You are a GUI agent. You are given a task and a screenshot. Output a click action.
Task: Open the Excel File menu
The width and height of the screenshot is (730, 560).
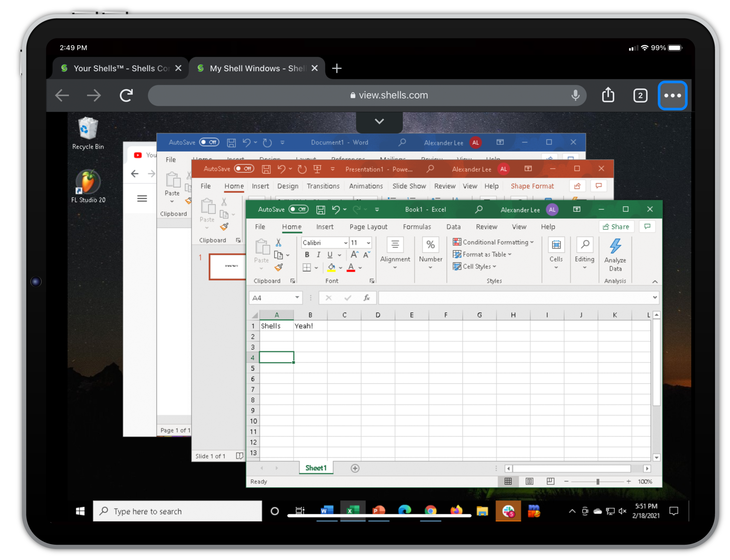point(260,227)
